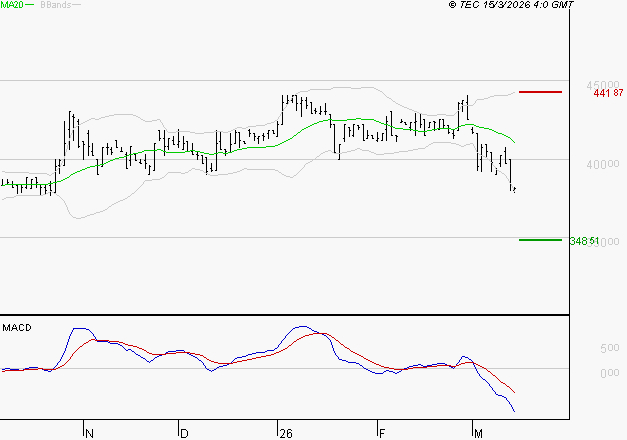Screen dimensions: 627x440
Task: Click the BBands legend label
Action: point(56,5)
